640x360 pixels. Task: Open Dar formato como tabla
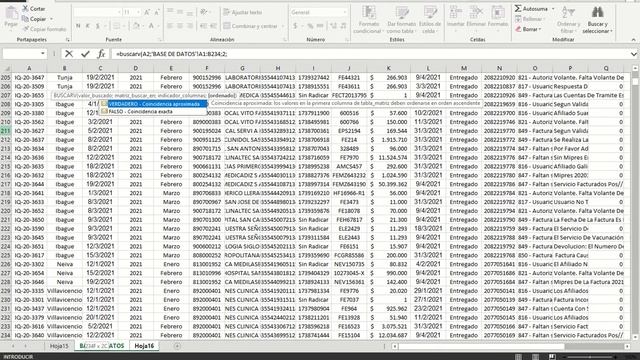pyautogui.click(x=401, y=19)
